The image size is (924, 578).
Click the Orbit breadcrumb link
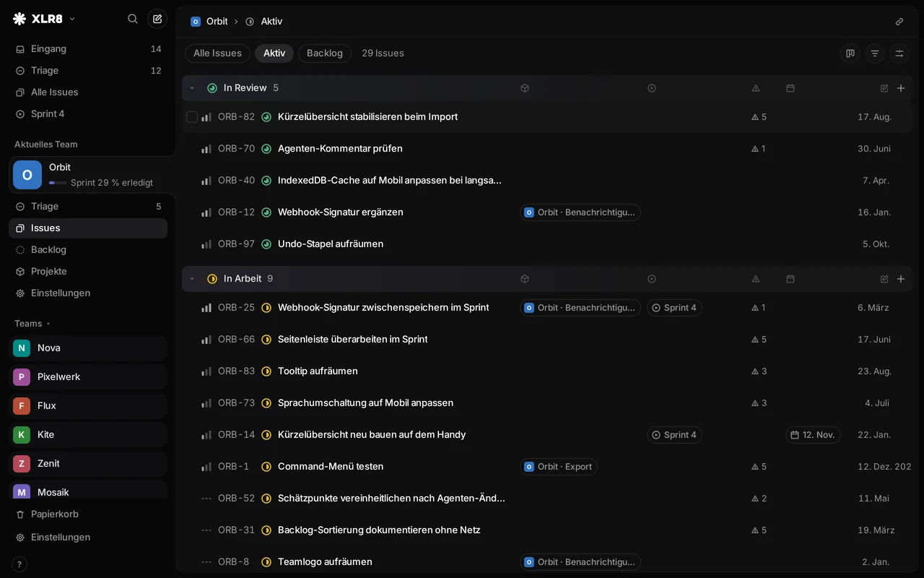209,22
